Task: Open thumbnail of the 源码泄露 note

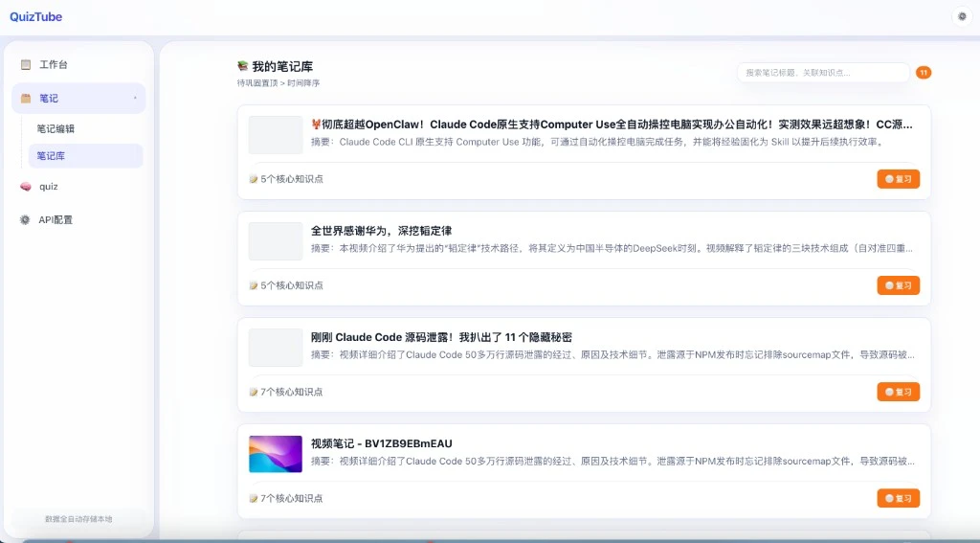Action: pos(276,348)
